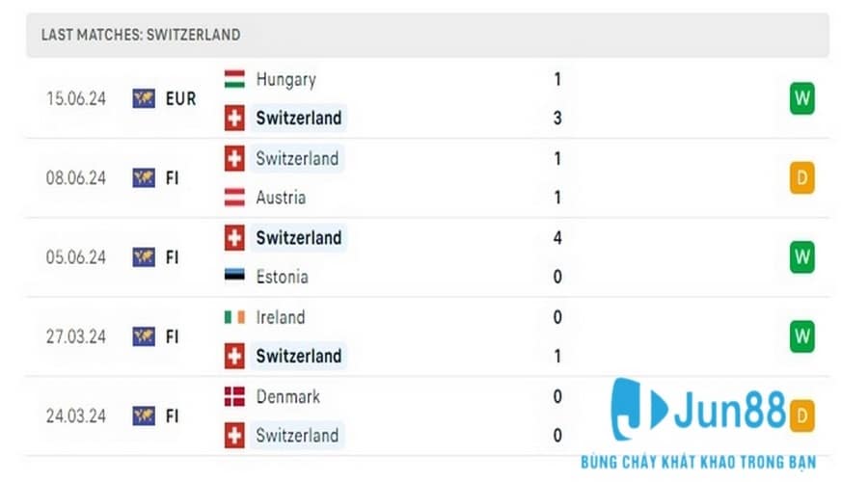Click the green W badge for Estonia match
Viewport: 868px width, 482px height.
801,257
